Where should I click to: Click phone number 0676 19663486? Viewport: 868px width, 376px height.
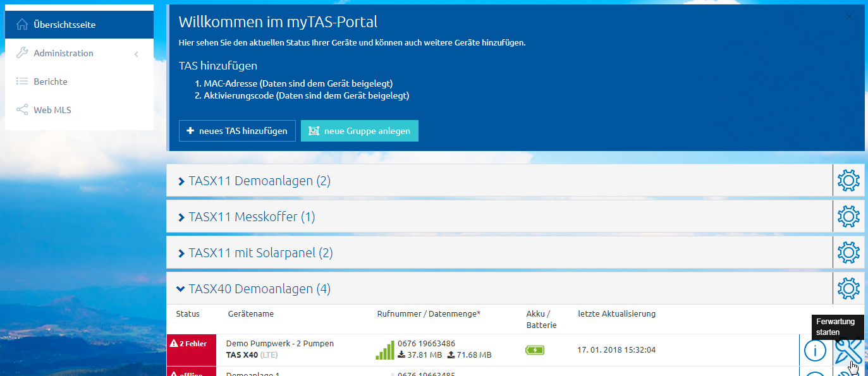pos(427,344)
